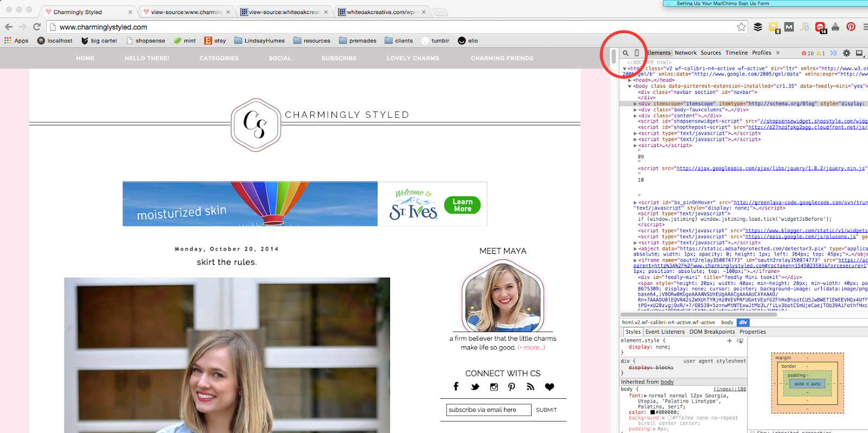Open the Event Listeners tab
The height and width of the screenshot is (433, 868).
coord(665,332)
